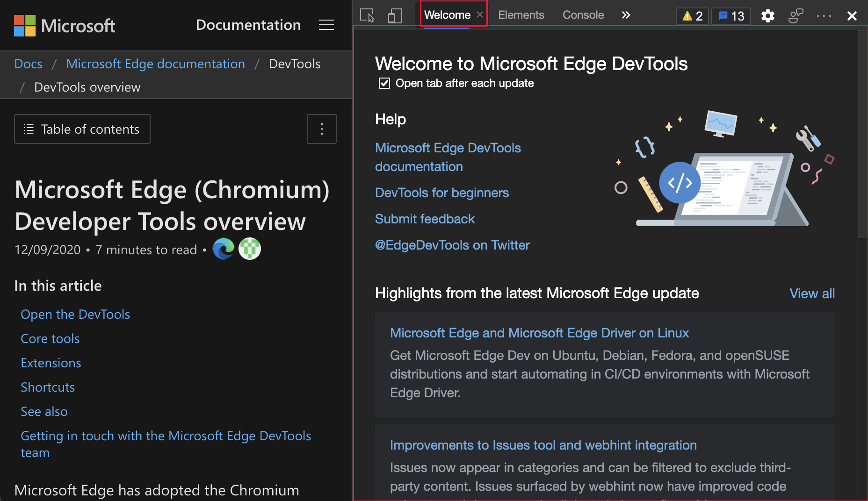
Task: Open DevTools settings gear
Action: [x=767, y=15]
